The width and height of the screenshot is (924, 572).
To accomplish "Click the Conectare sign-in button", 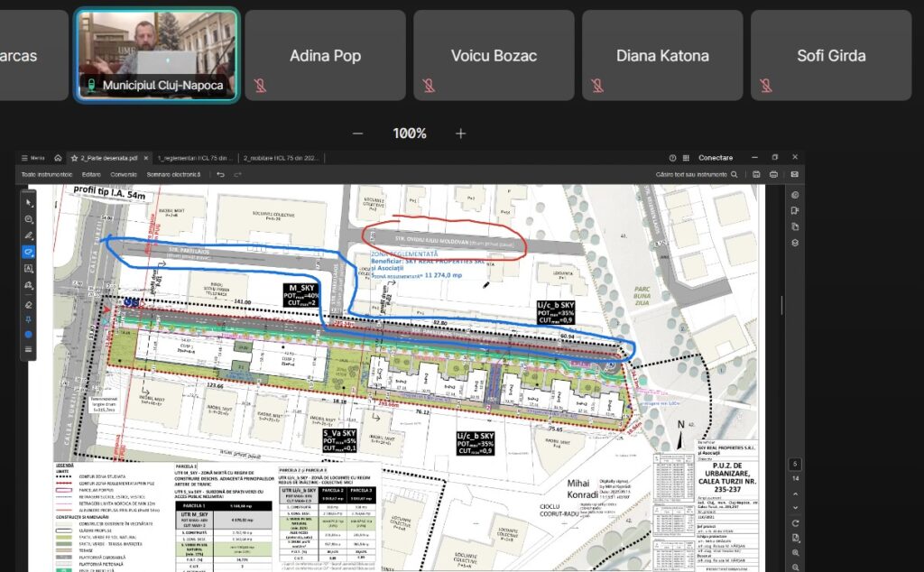I will tap(715, 157).
